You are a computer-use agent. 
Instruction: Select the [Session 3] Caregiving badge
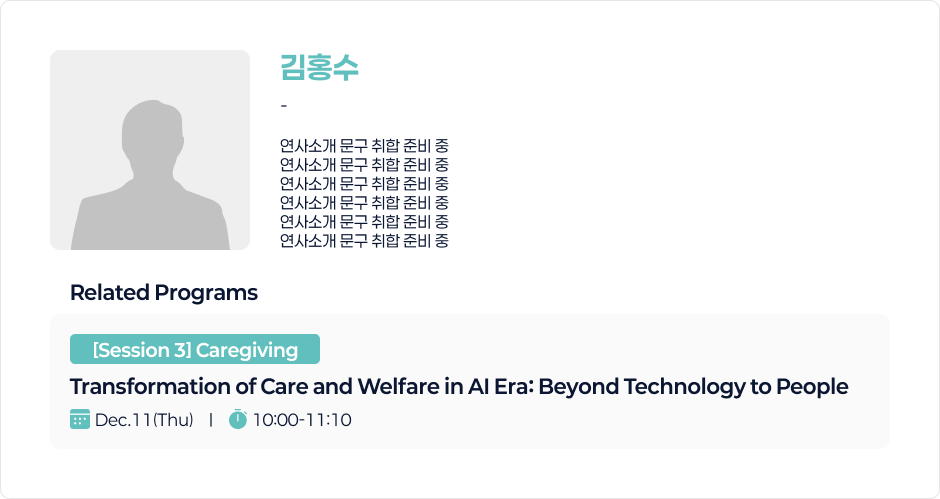point(194,350)
